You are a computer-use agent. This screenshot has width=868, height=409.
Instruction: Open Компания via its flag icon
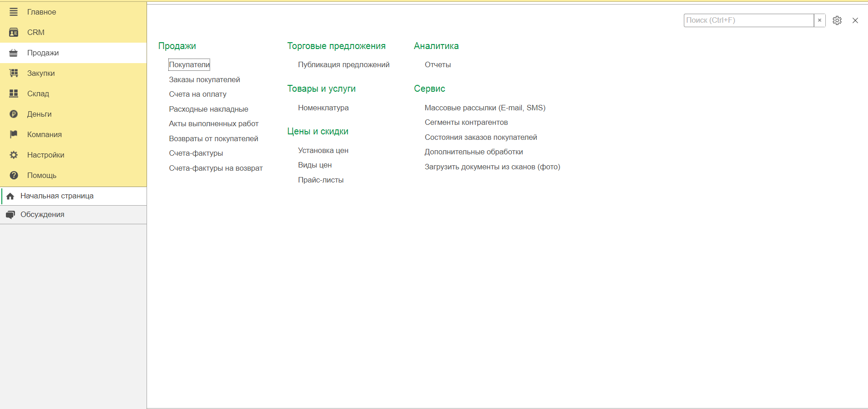pyautogui.click(x=14, y=134)
